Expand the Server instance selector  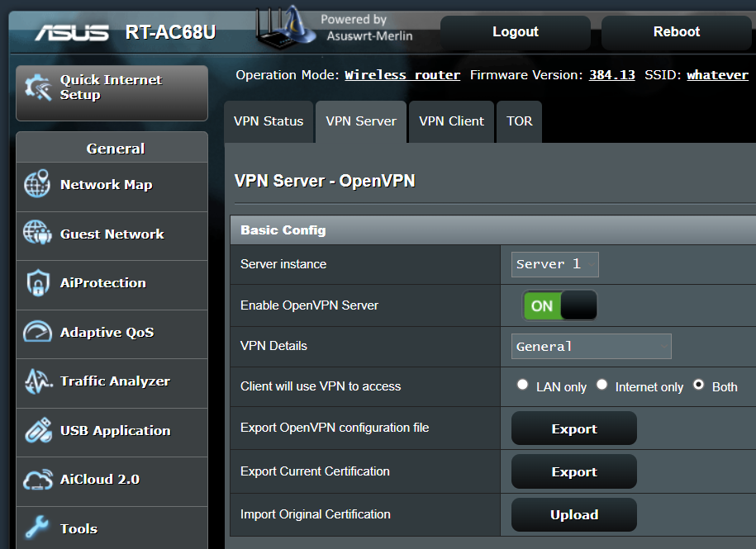click(554, 264)
